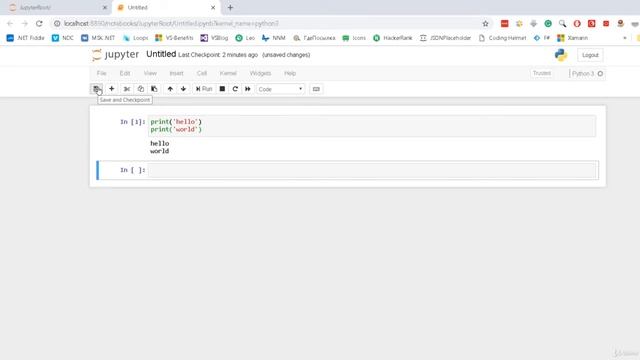Screen dimensions: 640x360
Task: Rename the notebook via Untitled title
Action: tap(161, 54)
